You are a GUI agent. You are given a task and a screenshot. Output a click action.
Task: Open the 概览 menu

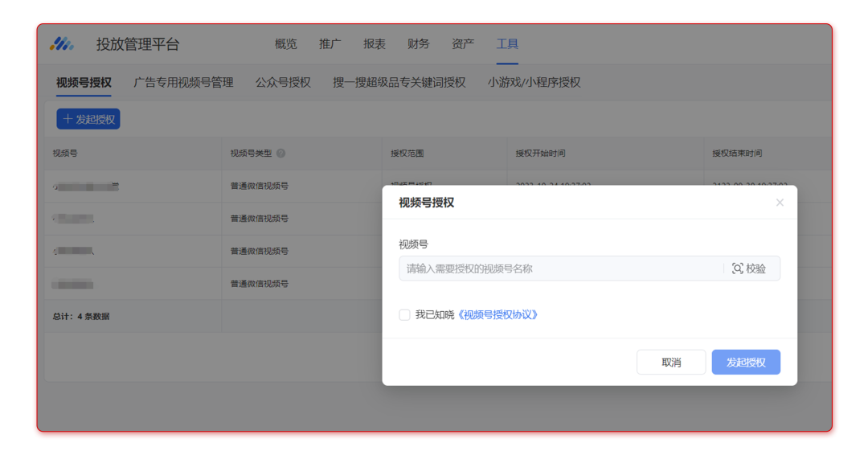(x=285, y=44)
